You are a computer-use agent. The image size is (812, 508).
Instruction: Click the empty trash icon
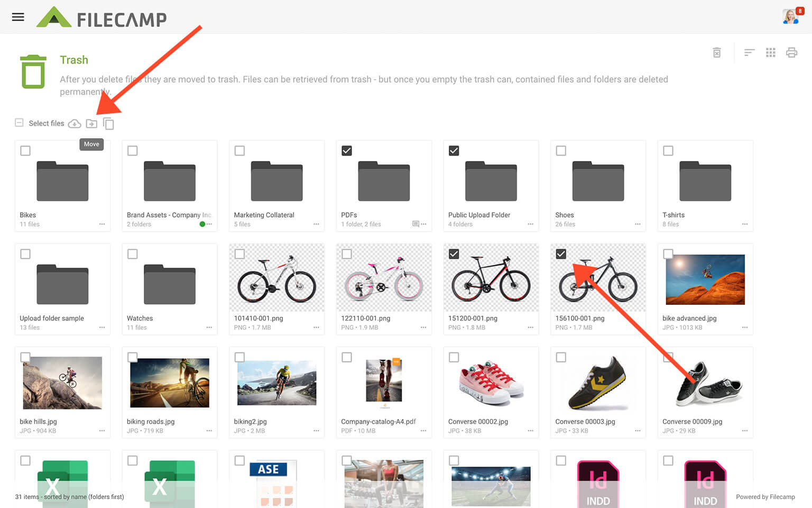click(x=717, y=52)
